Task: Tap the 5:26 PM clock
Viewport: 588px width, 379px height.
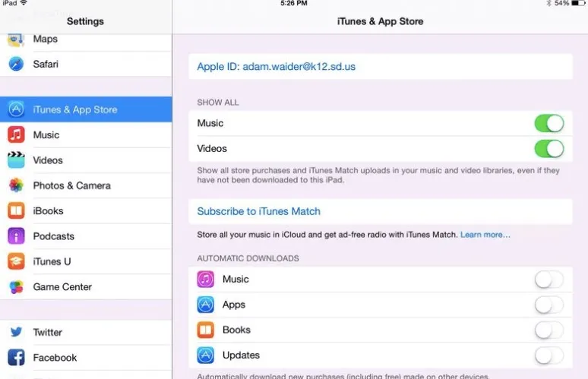Action: (294, 3)
